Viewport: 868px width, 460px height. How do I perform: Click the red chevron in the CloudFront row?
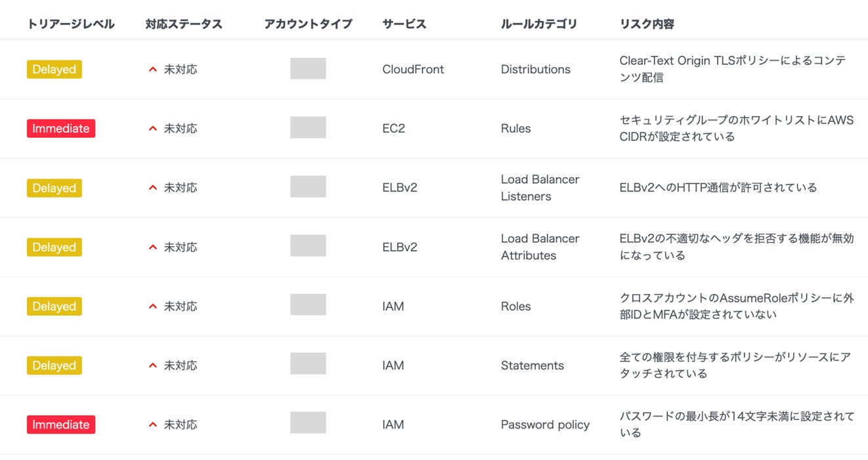pos(153,70)
